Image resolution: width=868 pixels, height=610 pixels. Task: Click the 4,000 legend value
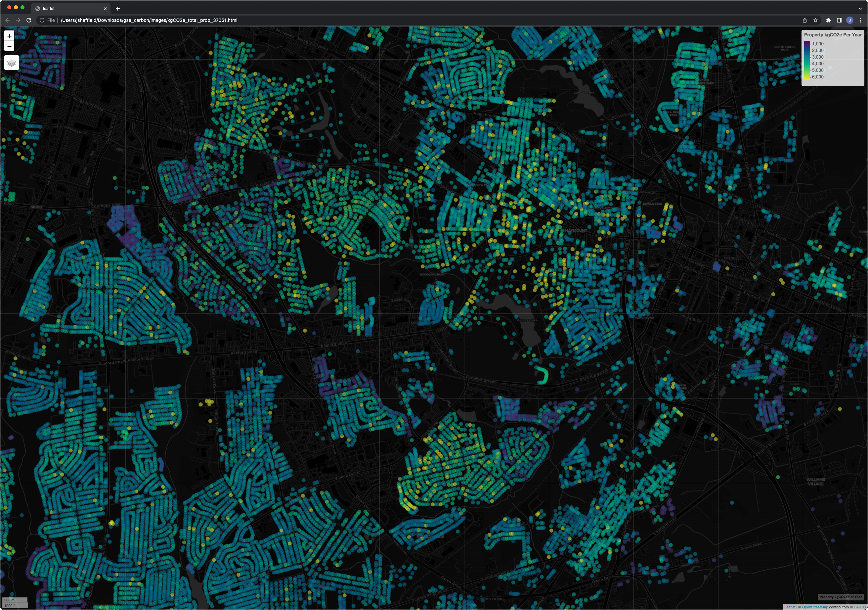pos(817,64)
